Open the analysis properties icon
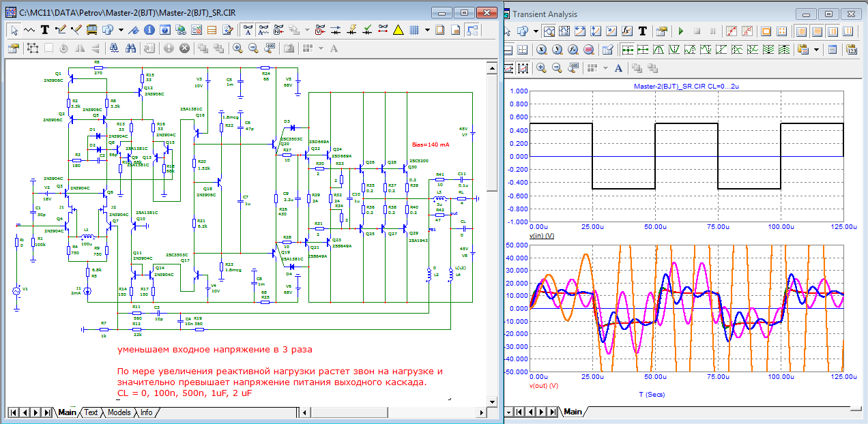This screenshot has width=868, height=424. [661, 31]
